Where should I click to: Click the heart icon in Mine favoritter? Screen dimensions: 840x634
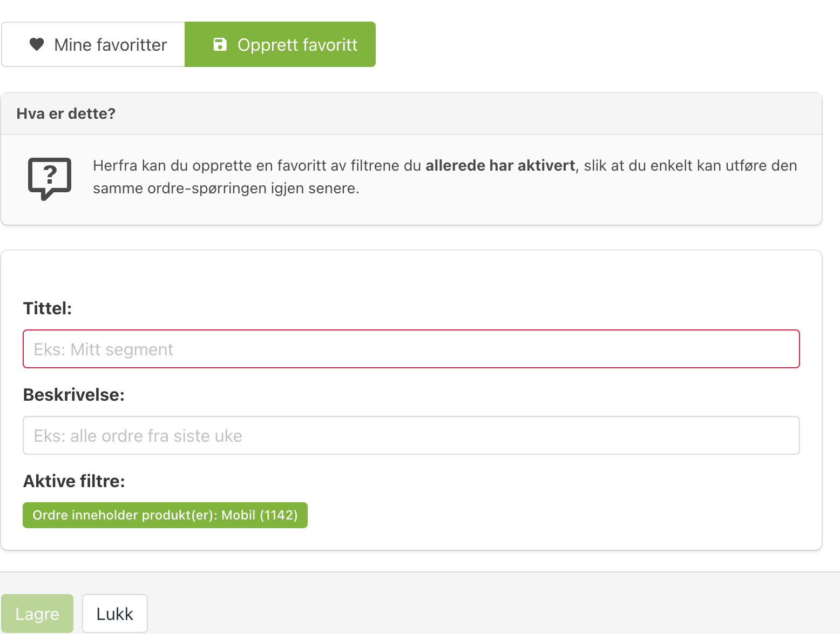[x=37, y=44]
